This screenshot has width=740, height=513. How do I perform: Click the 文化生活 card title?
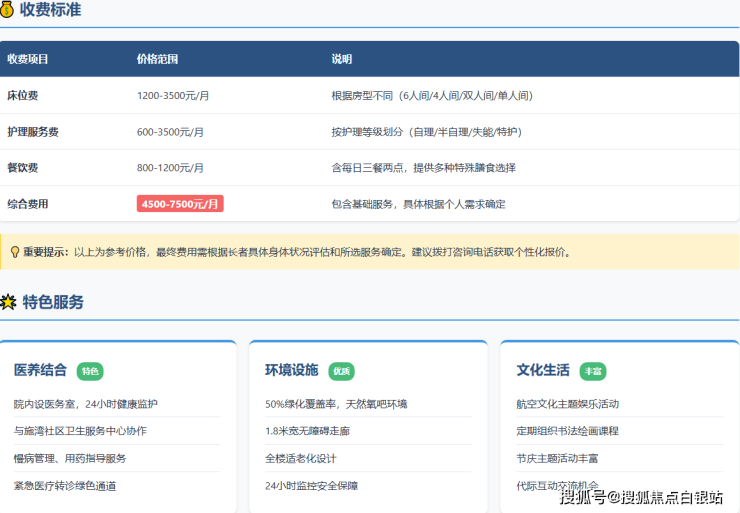[x=543, y=370]
